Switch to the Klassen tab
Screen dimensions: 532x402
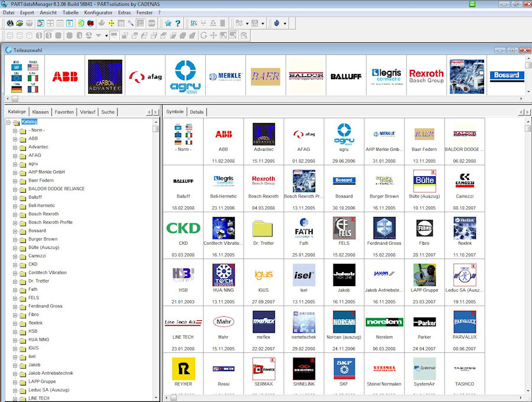[40, 112]
